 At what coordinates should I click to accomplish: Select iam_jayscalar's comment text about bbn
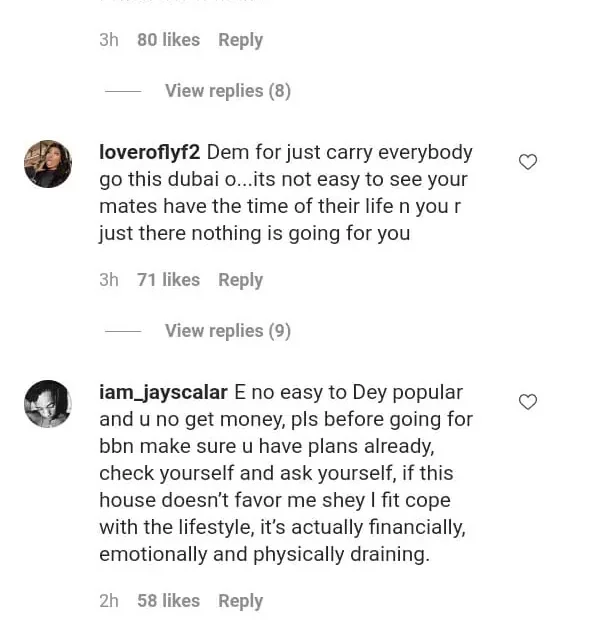[285, 472]
